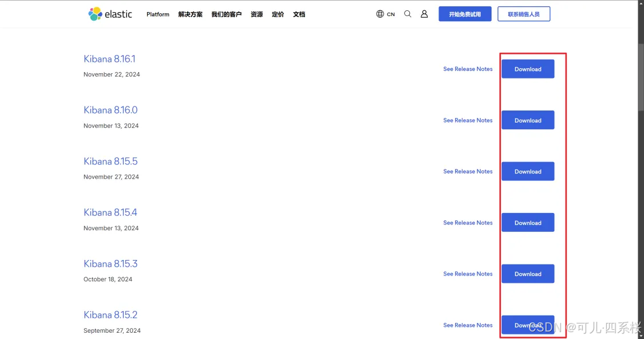The width and height of the screenshot is (644, 339).
Task: Download Kibana 8.16.1
Action: [x=528, y=69]
